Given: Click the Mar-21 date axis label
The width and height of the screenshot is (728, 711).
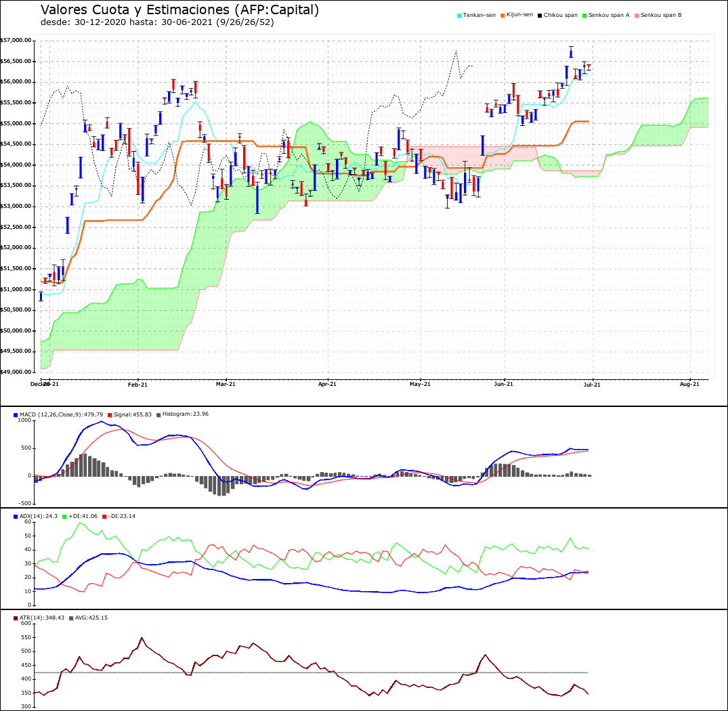Looking at the screenshot, I should click(x=226, y=384).
